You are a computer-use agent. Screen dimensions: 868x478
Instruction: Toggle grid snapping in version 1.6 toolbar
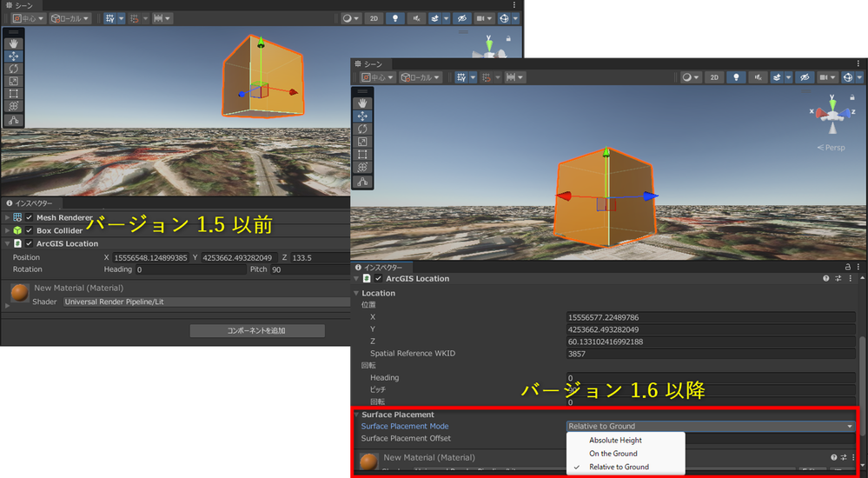tap(461, 77)
